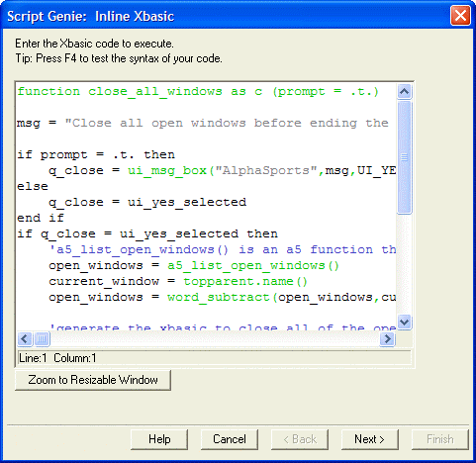Click the vertical scrollbar down arrow
The height and width of the screenshot is (463, 476).
[405, 322]
